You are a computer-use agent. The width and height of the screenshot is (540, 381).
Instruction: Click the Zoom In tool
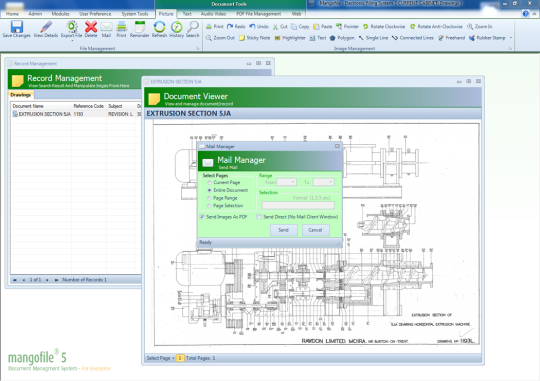click(480, 27)
